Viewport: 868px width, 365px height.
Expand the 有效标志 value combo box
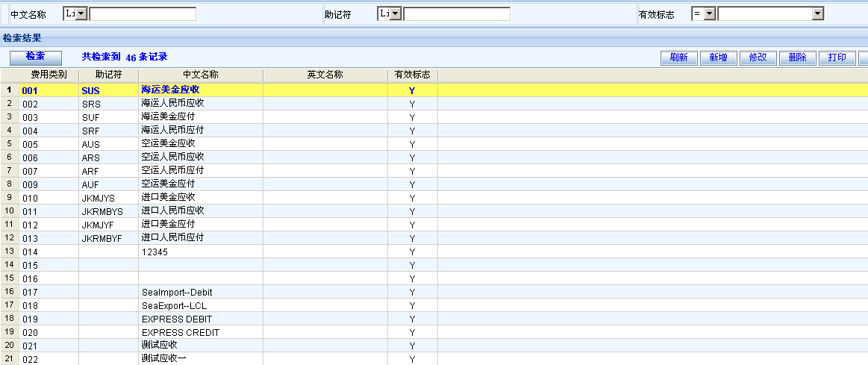[x=817, y=14]
